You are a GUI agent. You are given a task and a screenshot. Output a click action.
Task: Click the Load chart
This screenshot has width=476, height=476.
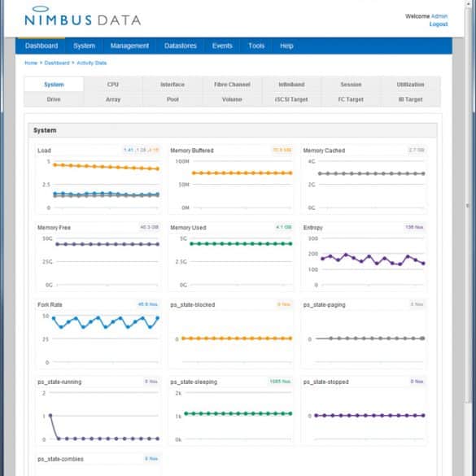tap(98, 179)
